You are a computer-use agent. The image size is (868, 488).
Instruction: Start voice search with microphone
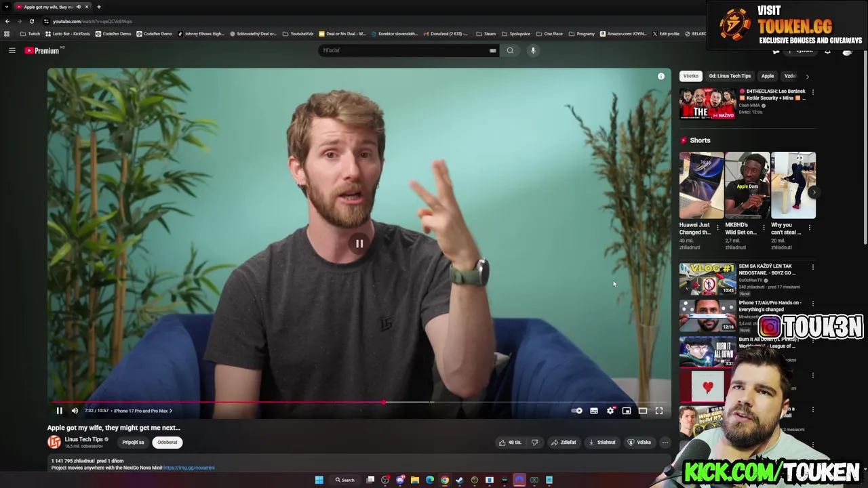click(533, 50)
